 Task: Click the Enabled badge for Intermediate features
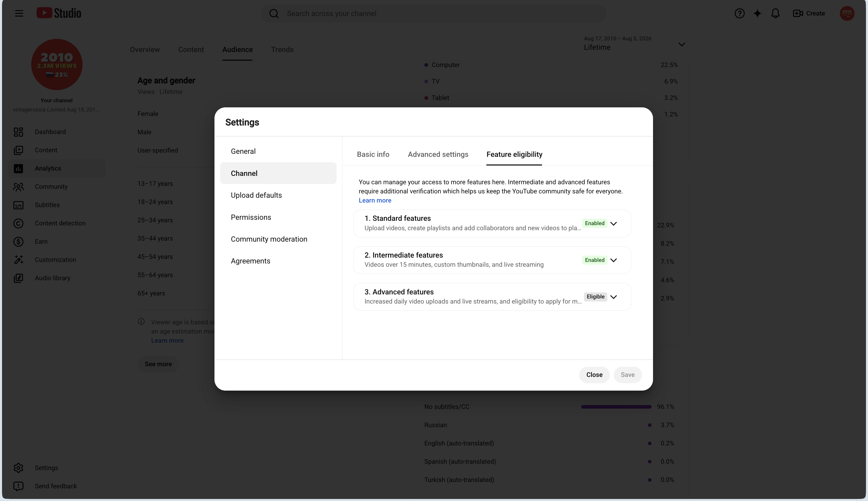coord(594,260)
